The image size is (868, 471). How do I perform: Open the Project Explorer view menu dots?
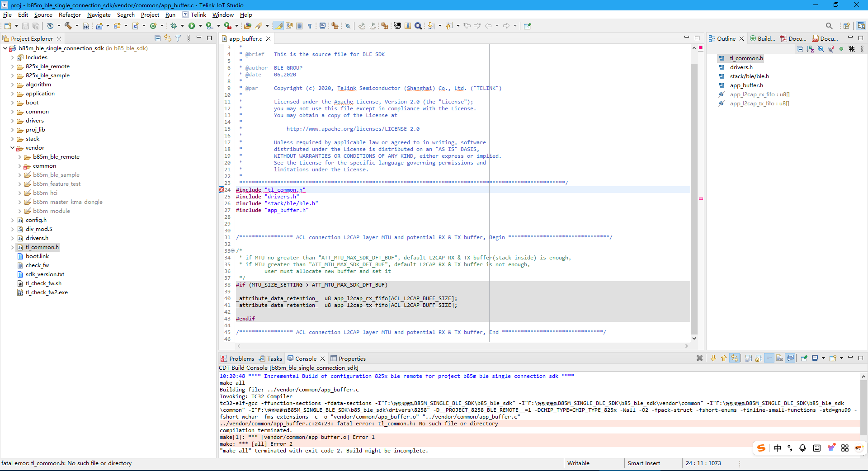[189, 38]
